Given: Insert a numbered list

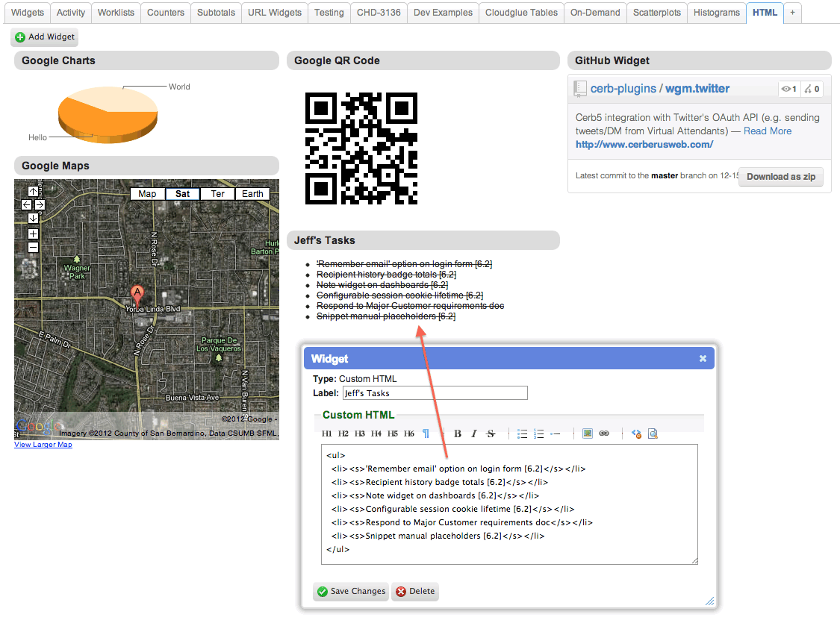Looking at the screenshot, I should [539, 433].
